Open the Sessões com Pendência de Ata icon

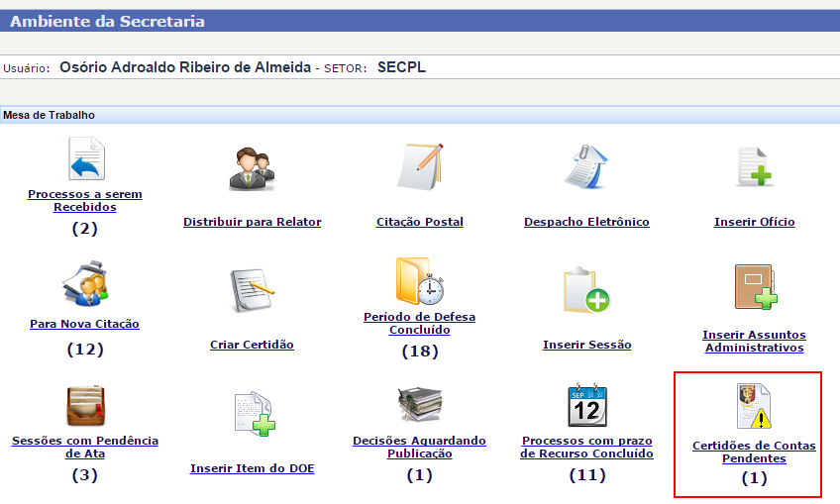pyautogui.click(x=85, y=406)
